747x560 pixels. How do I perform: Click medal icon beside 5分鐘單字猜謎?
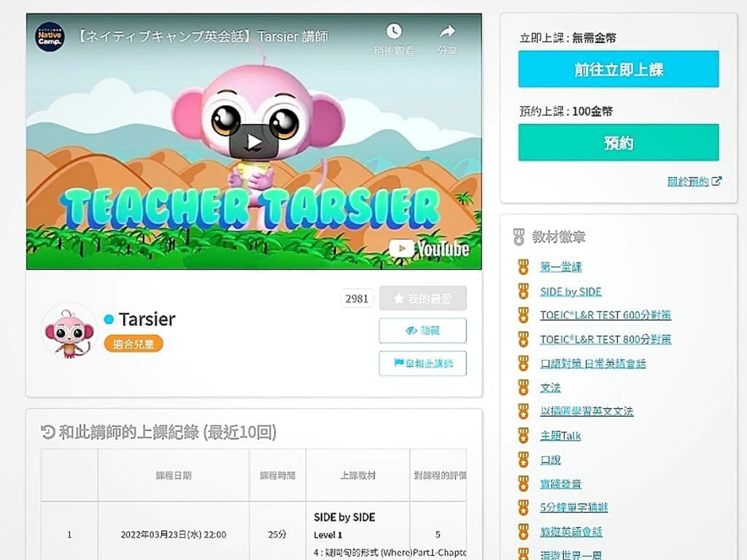click(523, 507)
